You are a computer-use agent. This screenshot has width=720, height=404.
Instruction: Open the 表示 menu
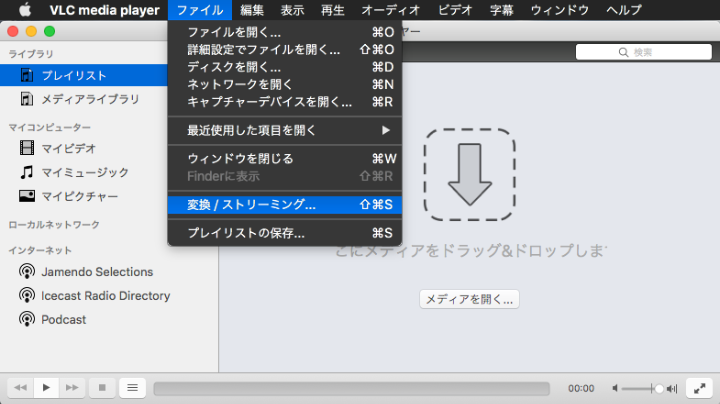[292, 10]
